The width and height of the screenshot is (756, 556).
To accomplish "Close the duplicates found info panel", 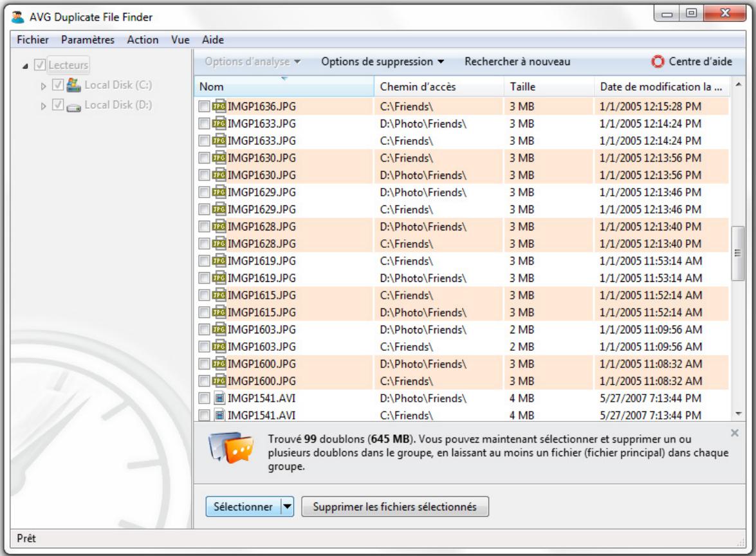I will [x=734, y=432].
